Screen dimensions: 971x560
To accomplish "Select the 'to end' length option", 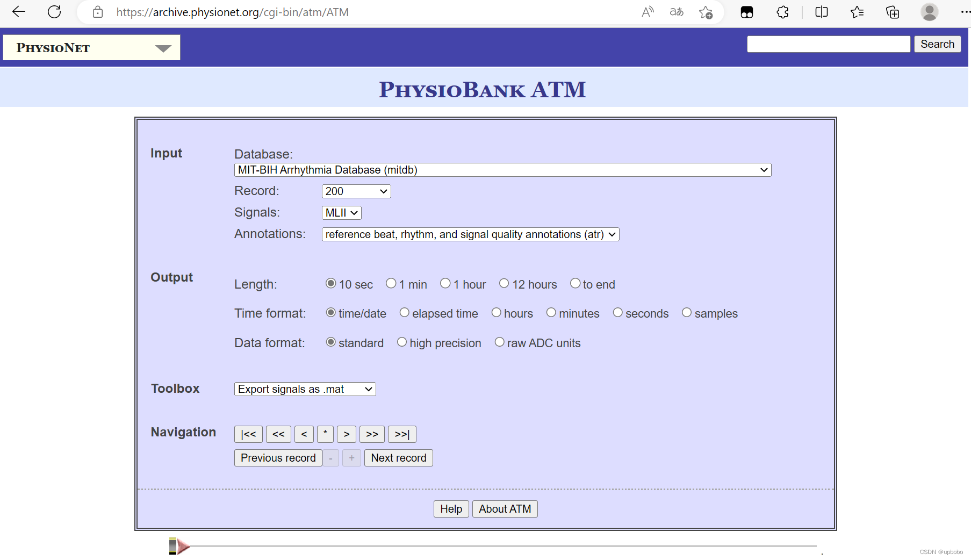I will coord(576,283).
